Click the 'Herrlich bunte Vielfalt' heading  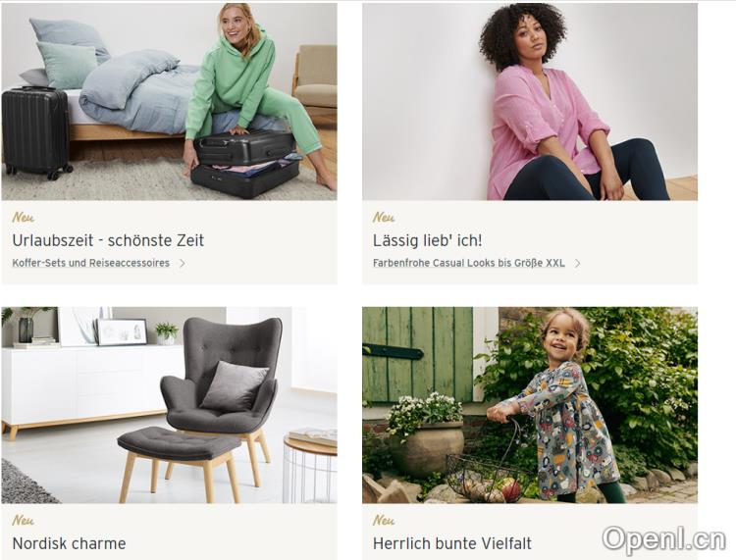click(x=452, y=543)
